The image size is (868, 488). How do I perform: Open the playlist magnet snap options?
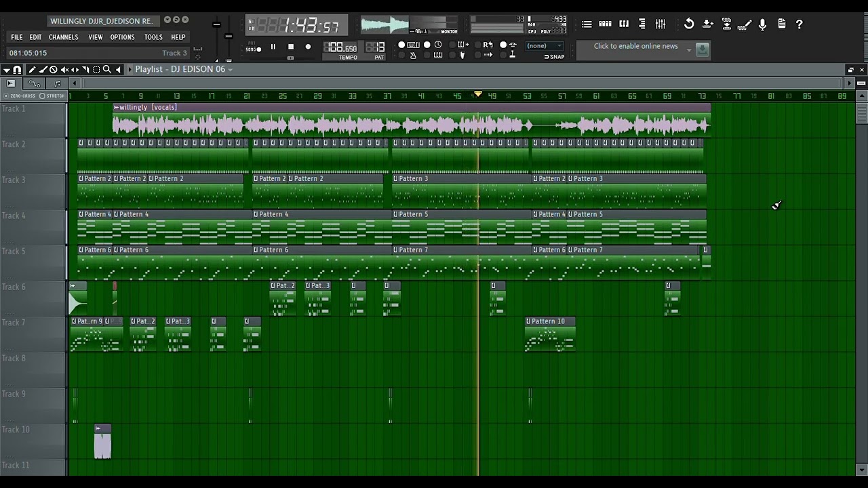(17, 70)
